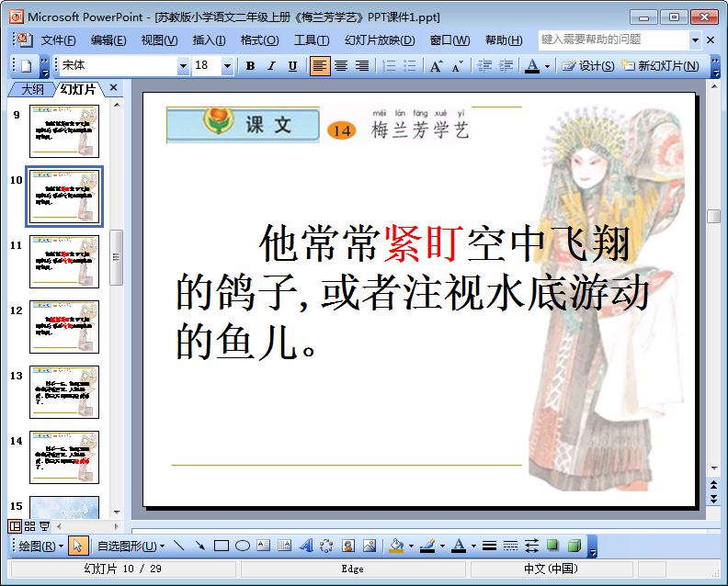Toggle Italic formatting
Screen dimensions: 728x586
coord(271,66)
